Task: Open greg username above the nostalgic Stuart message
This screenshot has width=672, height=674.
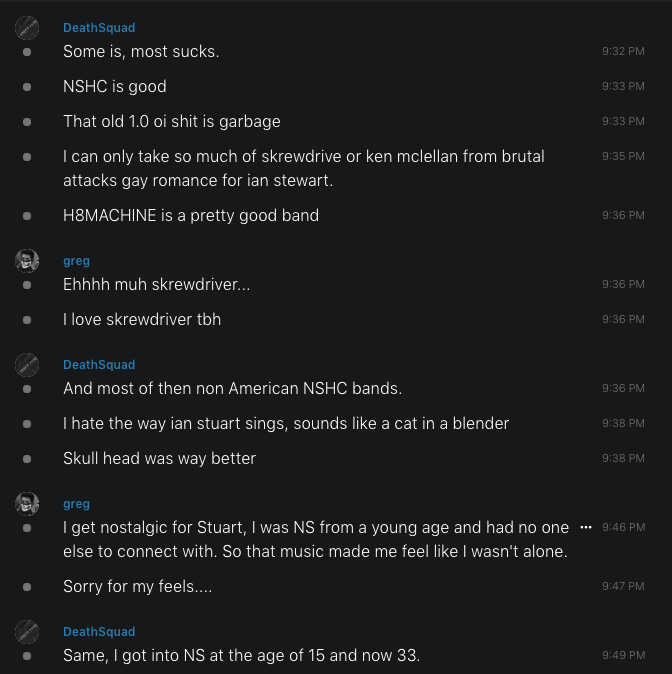Action: [x=76, y=504]
